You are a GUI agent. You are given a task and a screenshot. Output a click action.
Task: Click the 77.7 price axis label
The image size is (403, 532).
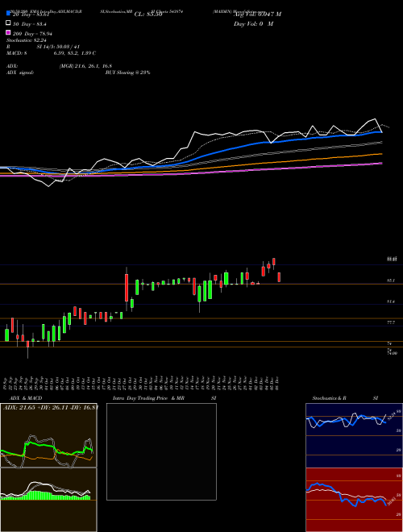pyautogui.click(x=391, y=322)
